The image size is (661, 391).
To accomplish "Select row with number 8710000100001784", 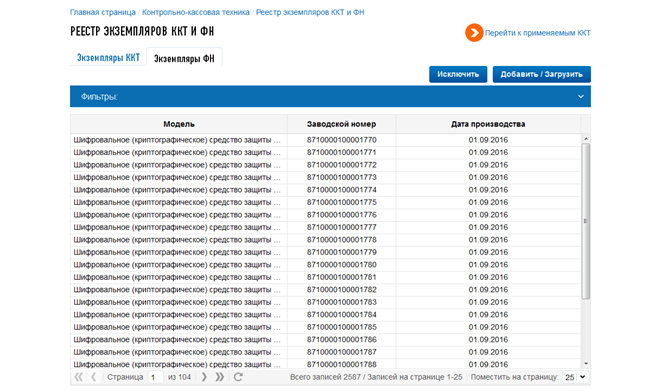I will click(325, 315).
